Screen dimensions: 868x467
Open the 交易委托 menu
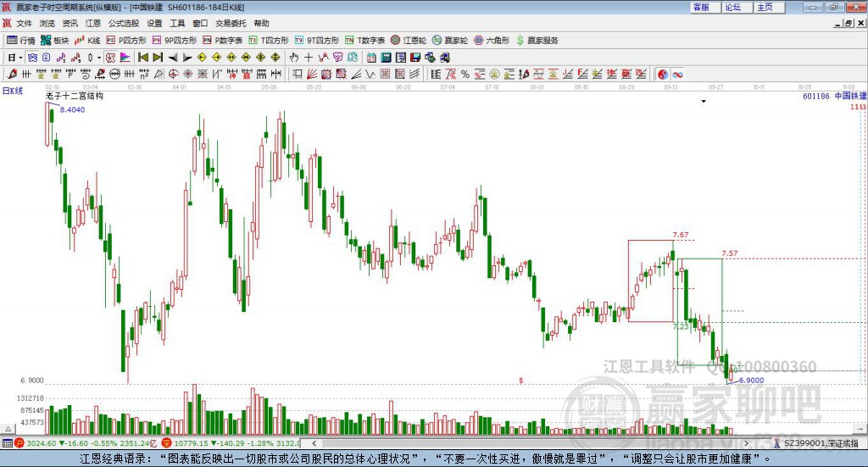(231, 23)
